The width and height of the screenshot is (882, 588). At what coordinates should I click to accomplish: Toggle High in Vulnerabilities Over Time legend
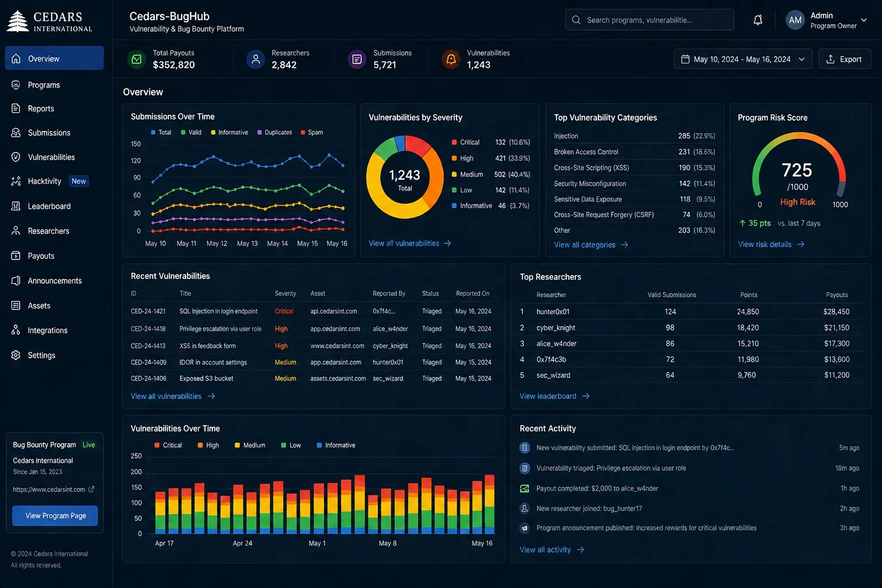(x=208, y=446)
